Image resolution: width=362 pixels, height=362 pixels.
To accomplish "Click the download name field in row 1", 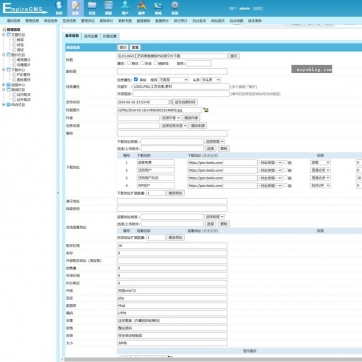I will click(x=156, y=162).
